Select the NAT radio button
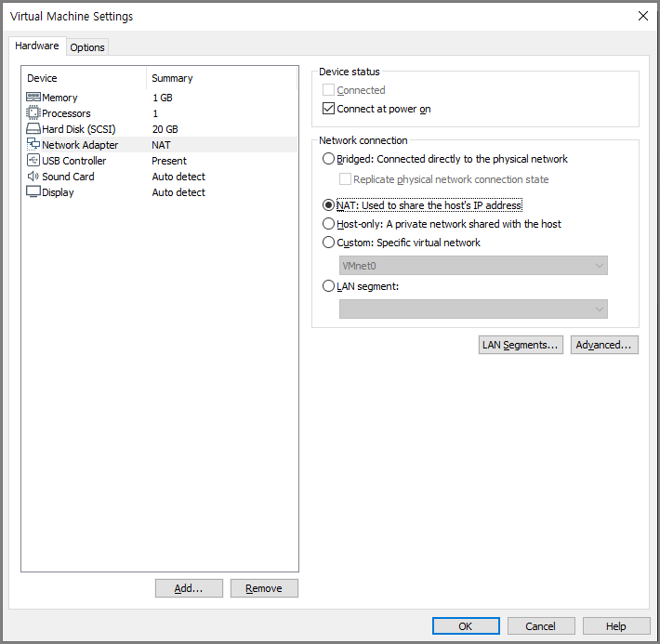 pyautogui.click(x=328, y=205)
